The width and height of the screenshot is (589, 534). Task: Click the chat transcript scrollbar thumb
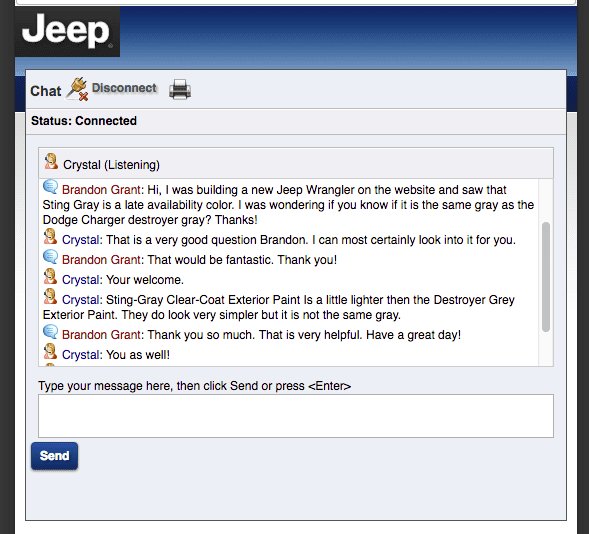[546, 277]
